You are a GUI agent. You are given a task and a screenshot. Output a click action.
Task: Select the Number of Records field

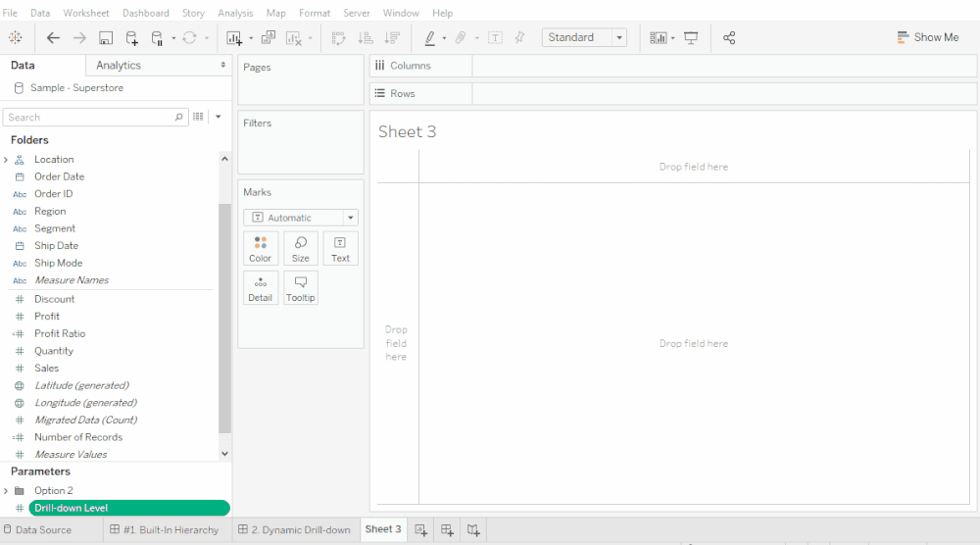pos(78,437)
